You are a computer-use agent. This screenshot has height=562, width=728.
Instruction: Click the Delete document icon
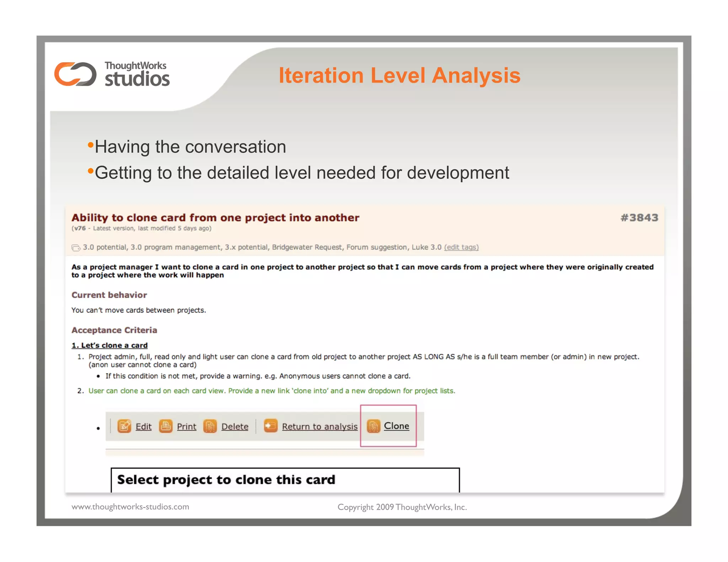[x=210, y=426]
